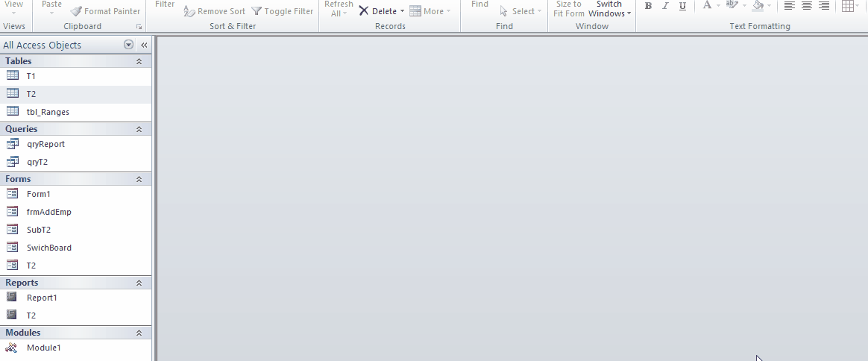Click the Remove Sort icon

189,11
